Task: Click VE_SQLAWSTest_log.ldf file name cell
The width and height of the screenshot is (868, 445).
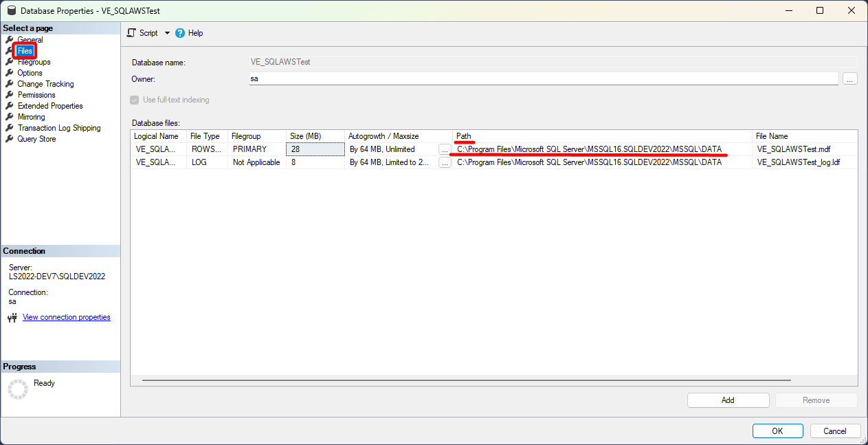Action: click(x=805, y=162)
